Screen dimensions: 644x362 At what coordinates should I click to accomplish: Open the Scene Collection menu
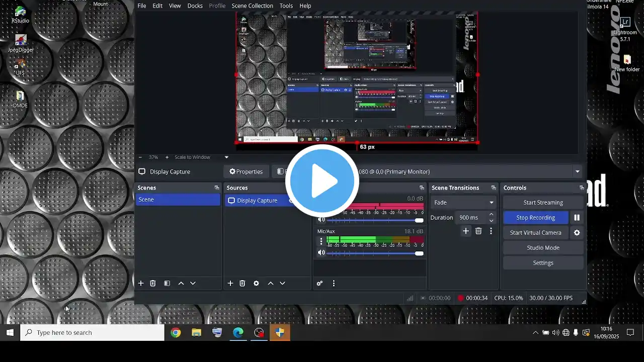[252, 6]
